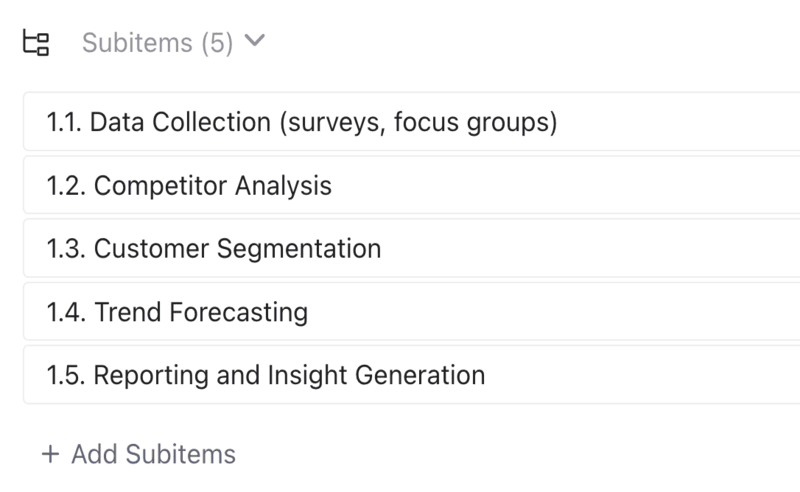Select the "1.4. Trend Forecasting" subitem
Viewport: 800px width, 492px height.
(x=177, y=312)
